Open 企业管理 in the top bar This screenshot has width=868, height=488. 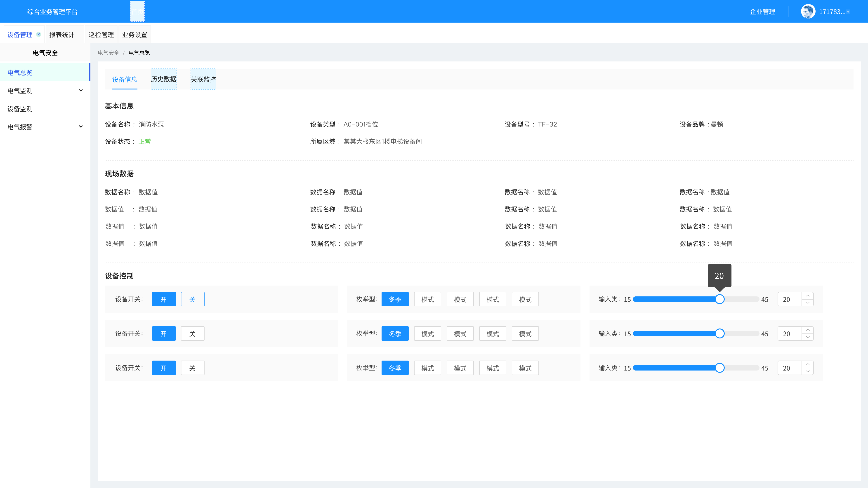pos(762,12)
